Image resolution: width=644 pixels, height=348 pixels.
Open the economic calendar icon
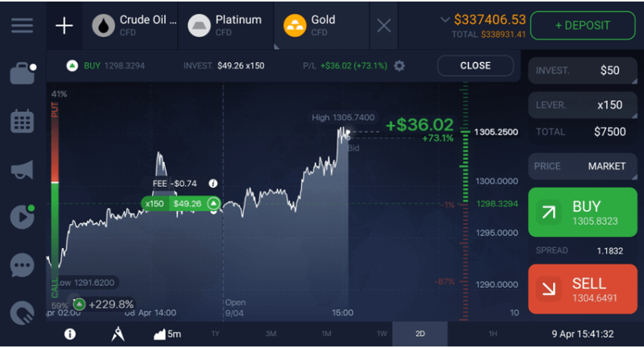coord(22,121)
